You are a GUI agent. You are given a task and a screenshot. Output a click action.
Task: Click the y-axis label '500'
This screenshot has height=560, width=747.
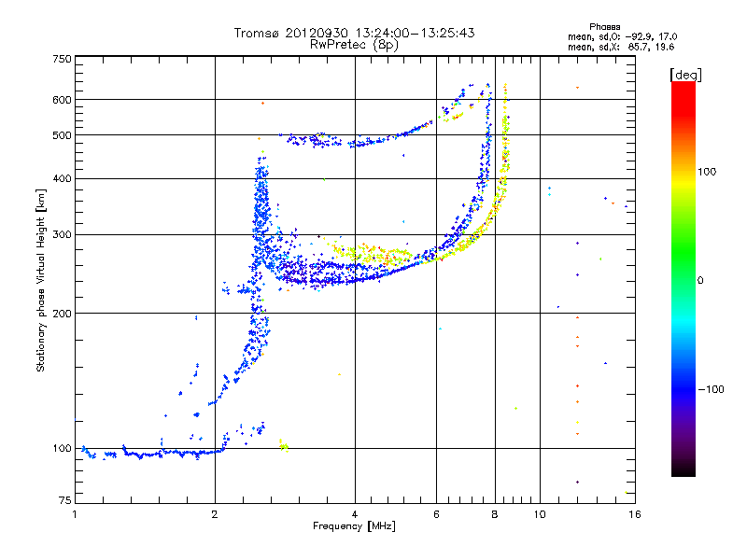[62, 135]
